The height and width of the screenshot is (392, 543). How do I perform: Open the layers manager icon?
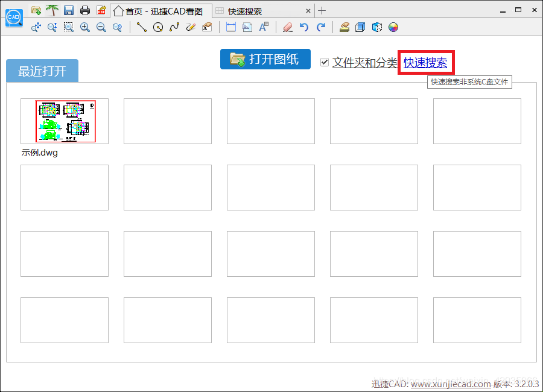pos(345,27)
